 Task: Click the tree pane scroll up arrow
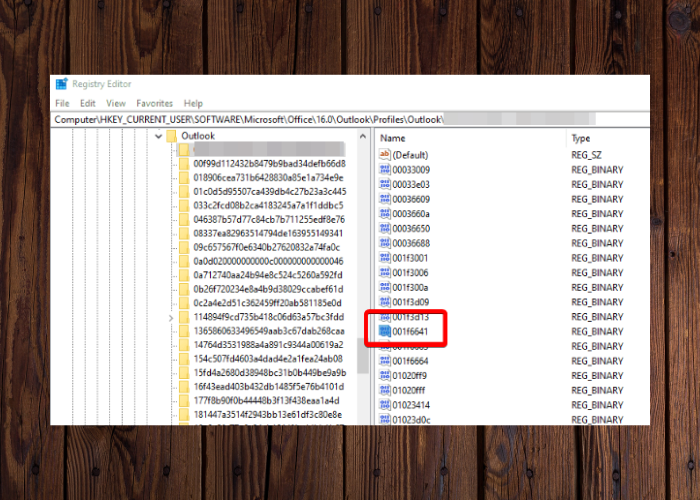pos(363,136)
